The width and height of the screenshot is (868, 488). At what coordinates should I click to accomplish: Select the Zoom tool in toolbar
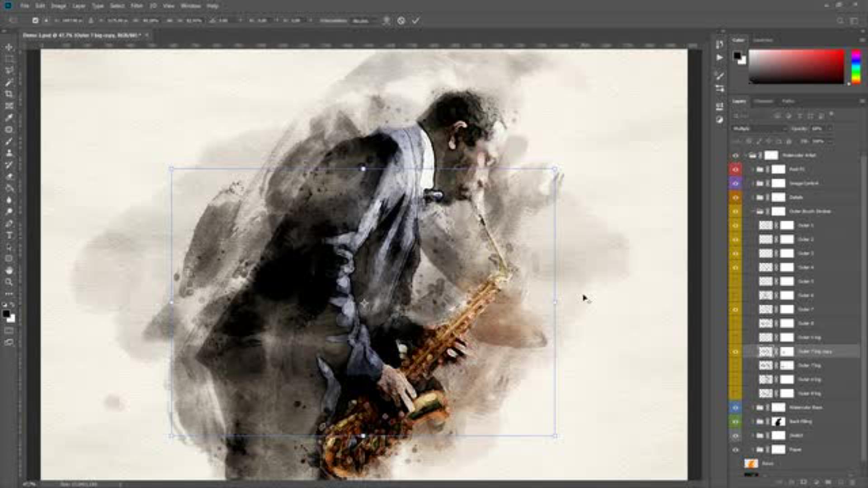pos(9,282)
